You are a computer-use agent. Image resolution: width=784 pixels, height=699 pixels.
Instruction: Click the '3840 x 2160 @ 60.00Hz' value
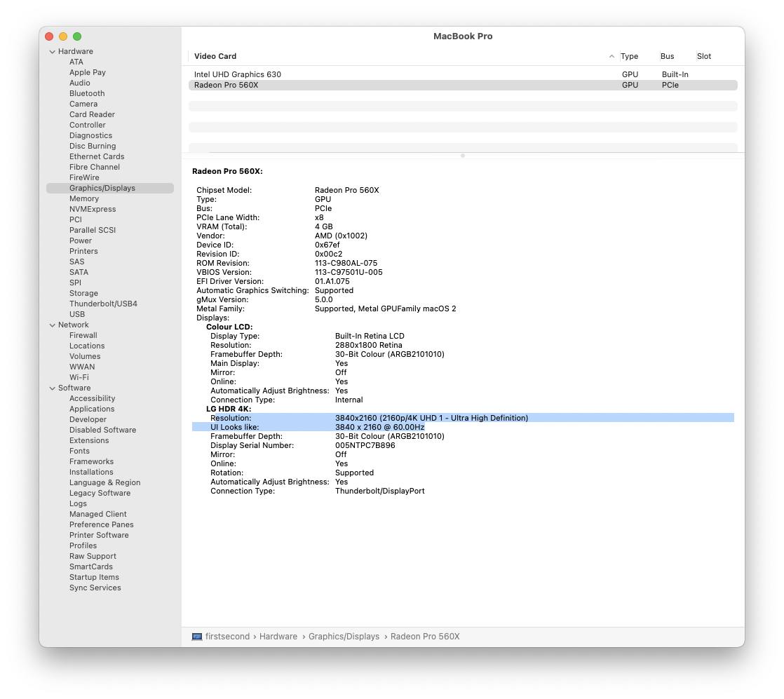coord(380,427)
